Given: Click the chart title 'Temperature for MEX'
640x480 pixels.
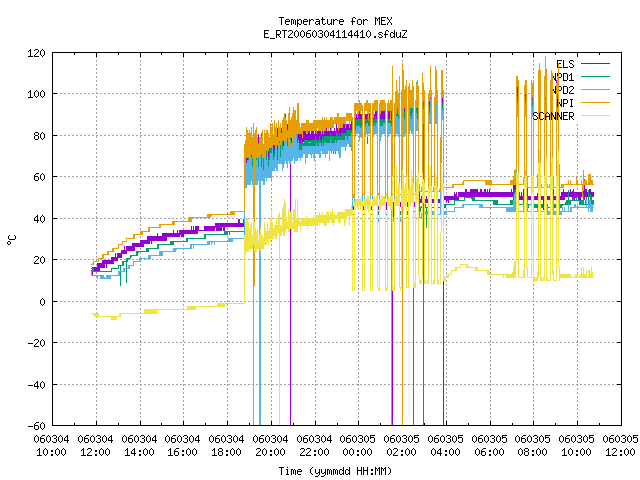Looking at the screenshot, I should click(x=335, y=21).
